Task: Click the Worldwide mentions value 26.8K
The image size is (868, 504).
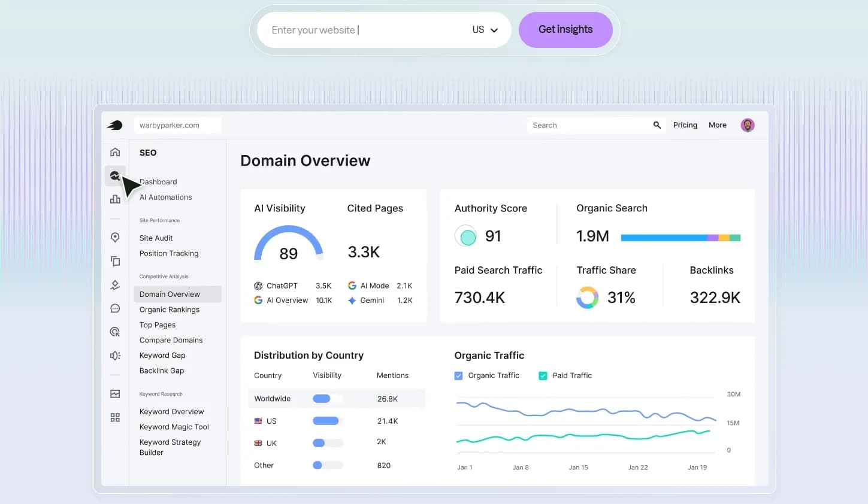Action: [x=388, y=399]
